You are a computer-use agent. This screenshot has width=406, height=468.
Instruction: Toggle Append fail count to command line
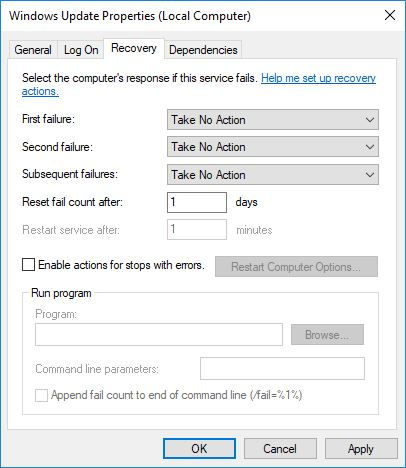click(x=41, y=396)
